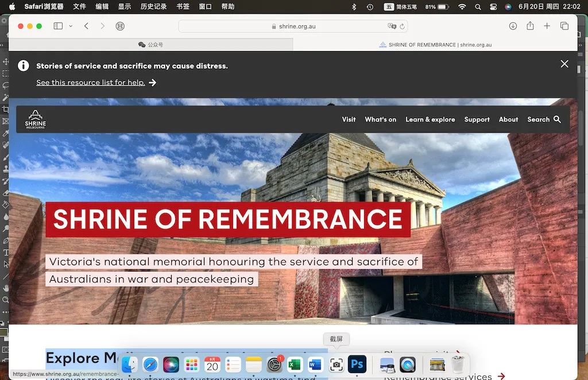The width and height of the screenshot is (588, 380).
Task: Open the 截屏 screenshot app in the Dock
Action: [x=336, y=365]
